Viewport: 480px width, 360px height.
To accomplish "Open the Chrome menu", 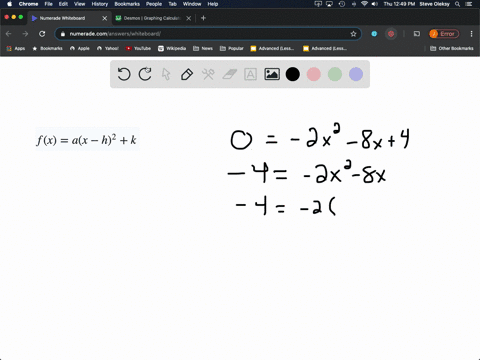I will tap(28, 4).
